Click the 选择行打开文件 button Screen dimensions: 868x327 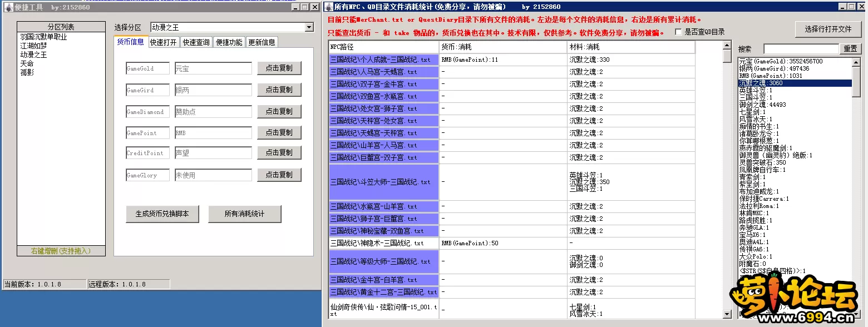828,29
